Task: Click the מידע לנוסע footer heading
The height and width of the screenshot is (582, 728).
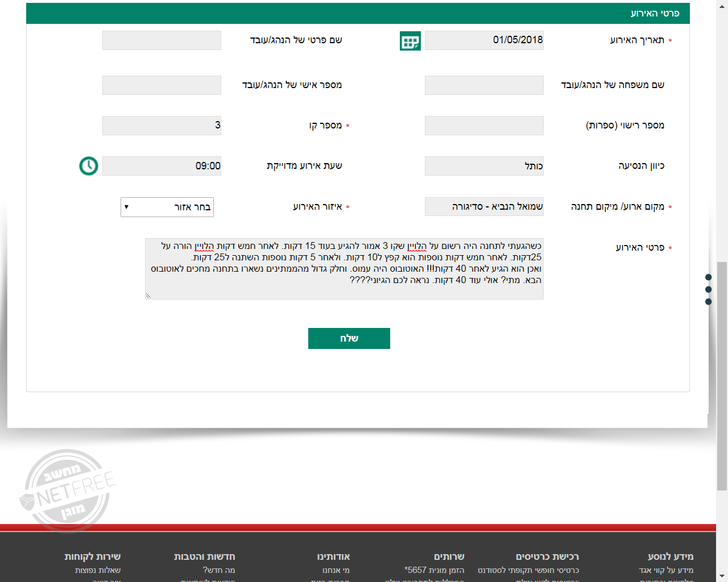Action: [671, 556]
